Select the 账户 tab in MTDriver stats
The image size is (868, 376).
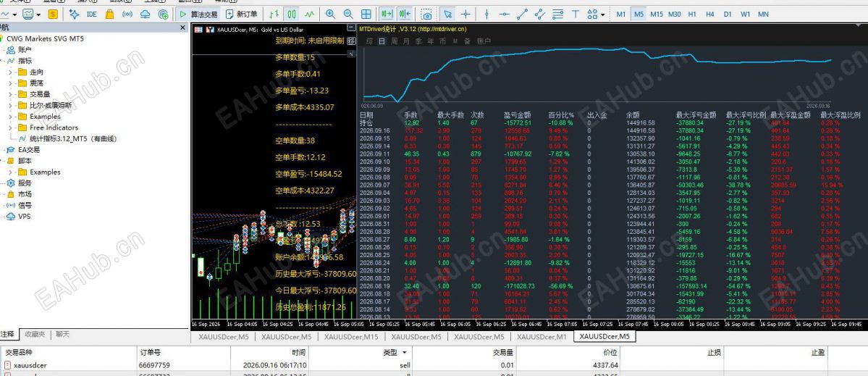coord(484,41)
